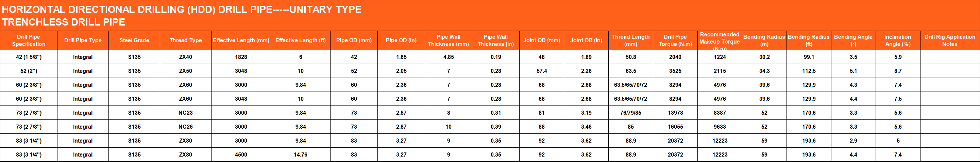
Task: Select the ZX40 thread type cell
Action: point(186,57)
